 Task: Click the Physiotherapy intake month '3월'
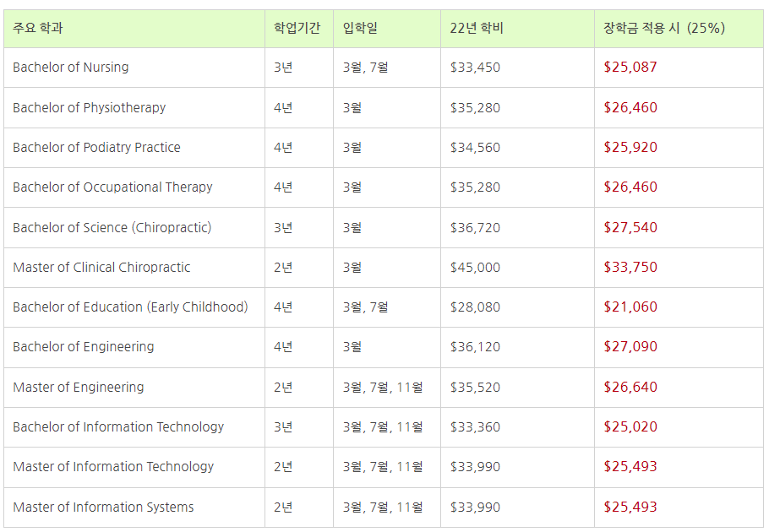click(x=352, y=108)
